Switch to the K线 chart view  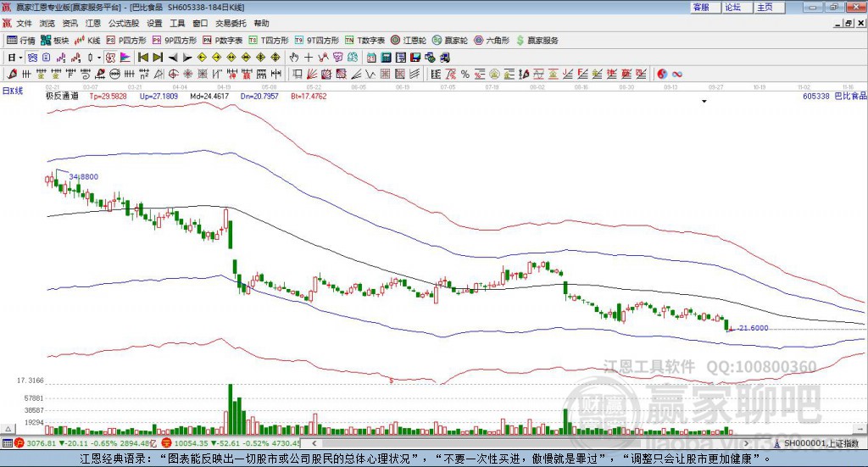tap(87, 41)
